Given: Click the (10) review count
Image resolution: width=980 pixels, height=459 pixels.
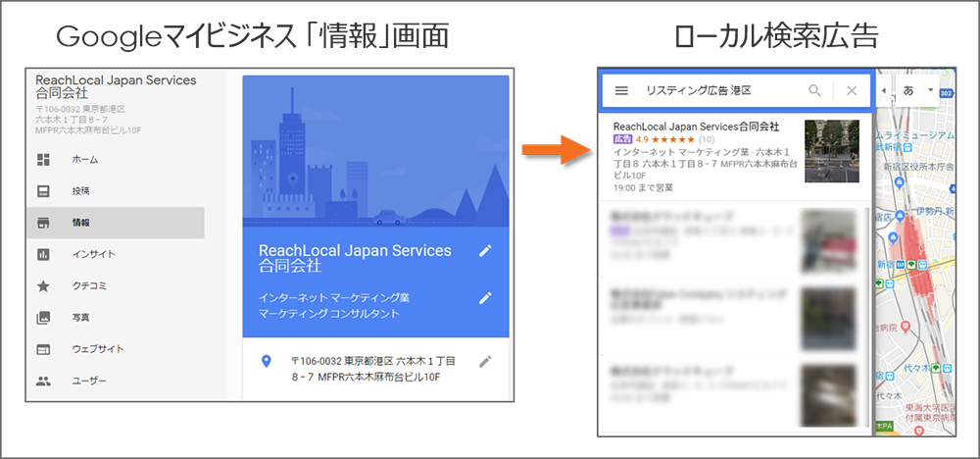Looking at the screenshot, I should [x=707, y=139].
